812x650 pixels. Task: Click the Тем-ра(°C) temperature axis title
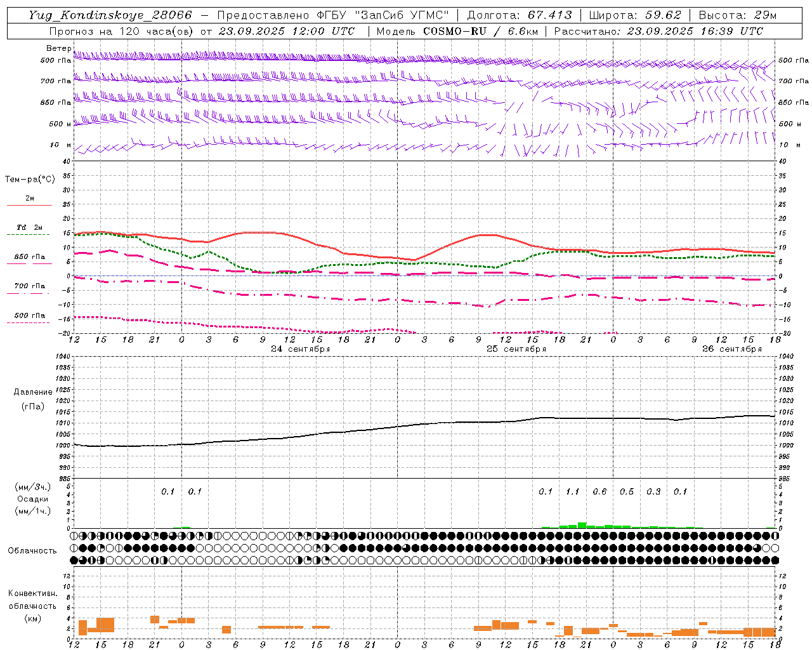(x=30, y=180)
